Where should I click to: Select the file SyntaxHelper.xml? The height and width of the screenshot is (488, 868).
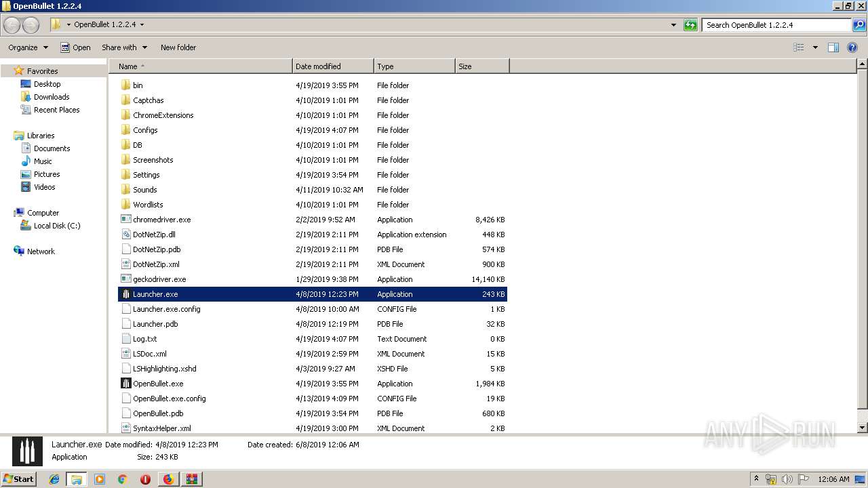tap(161, 428)
